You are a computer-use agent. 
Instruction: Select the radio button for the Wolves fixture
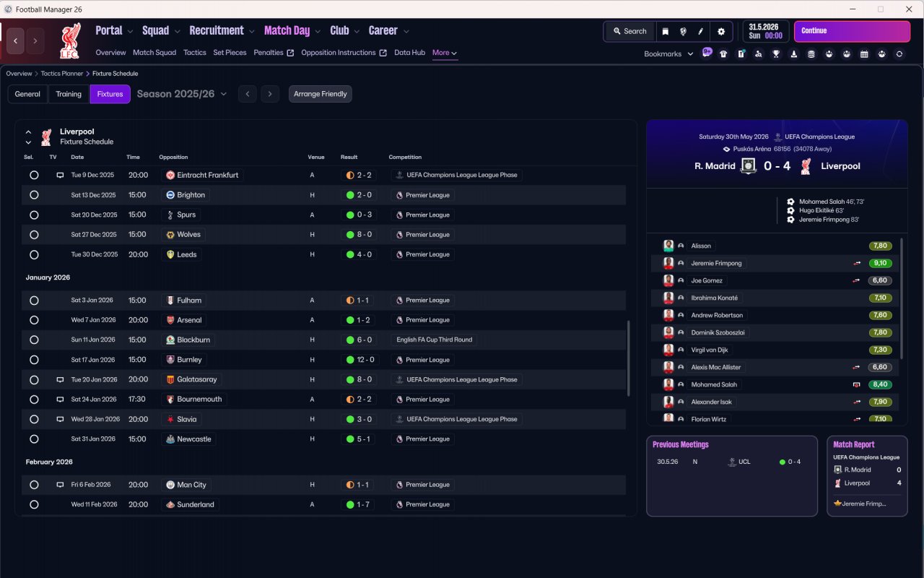tap(34, 235)
